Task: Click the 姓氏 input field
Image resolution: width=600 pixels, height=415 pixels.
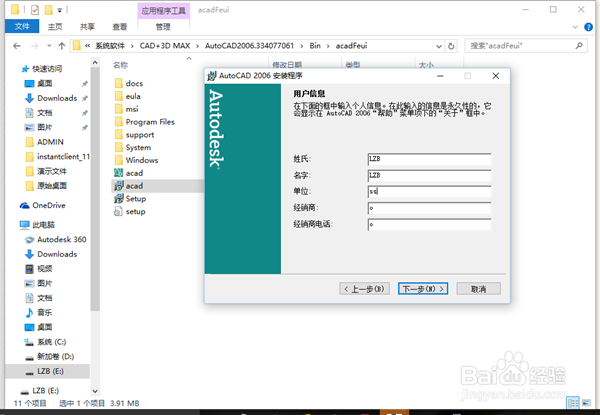Action: [429, 159]
